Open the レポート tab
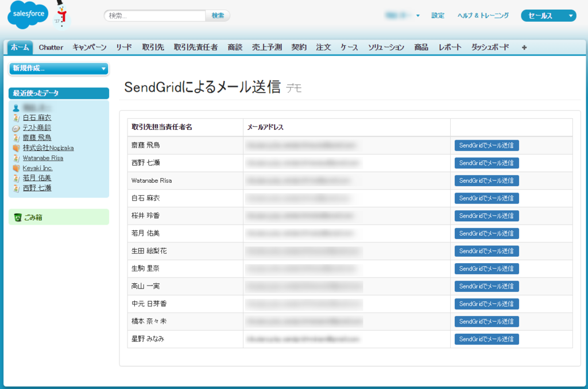 [x=450, y=47]
